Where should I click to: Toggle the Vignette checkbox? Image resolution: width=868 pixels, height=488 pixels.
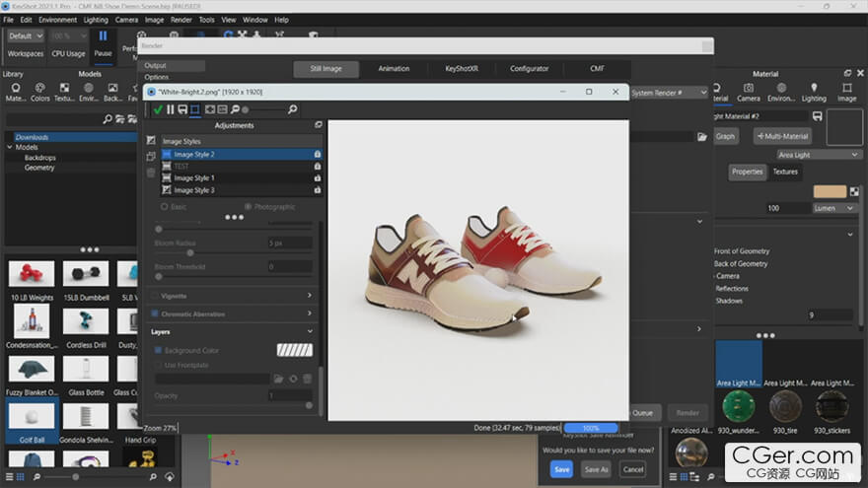tap(155, 296)
